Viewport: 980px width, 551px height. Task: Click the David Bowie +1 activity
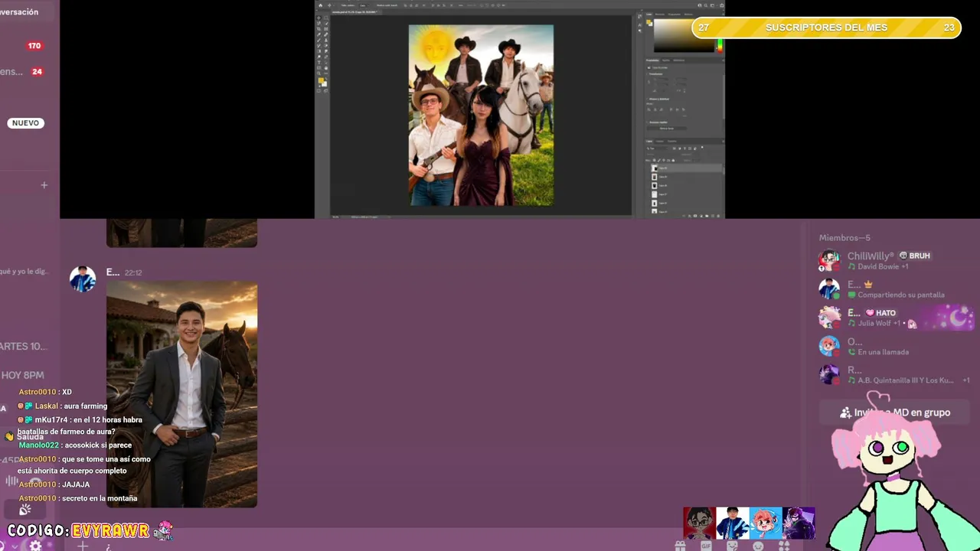[x=883, y=266]
